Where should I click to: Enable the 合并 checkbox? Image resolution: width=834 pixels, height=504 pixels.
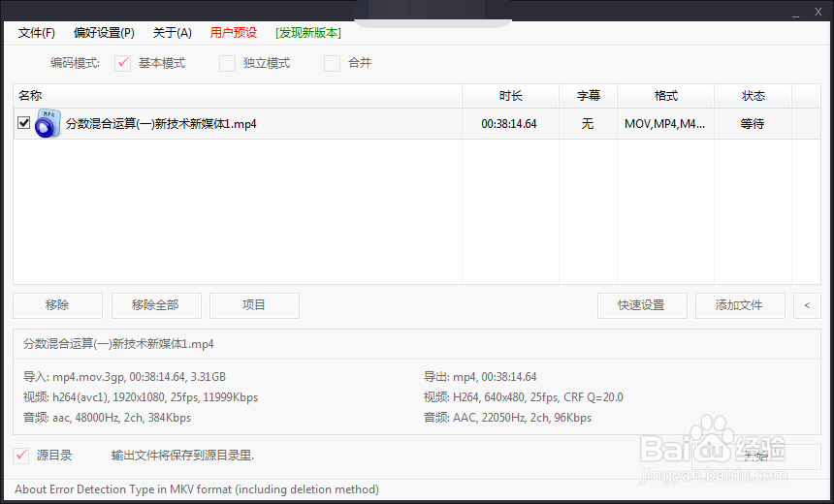coord(332,63)
